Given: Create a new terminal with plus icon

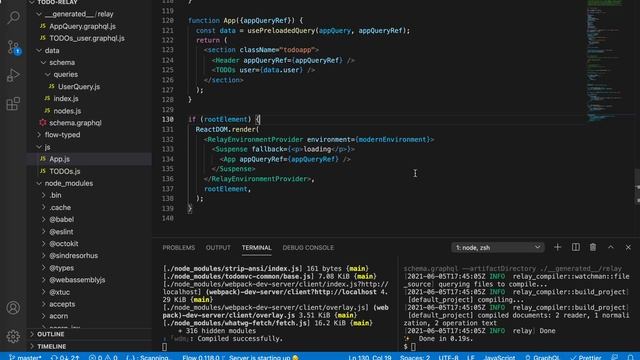Looking at the screenshot, I should click(557, 247).
